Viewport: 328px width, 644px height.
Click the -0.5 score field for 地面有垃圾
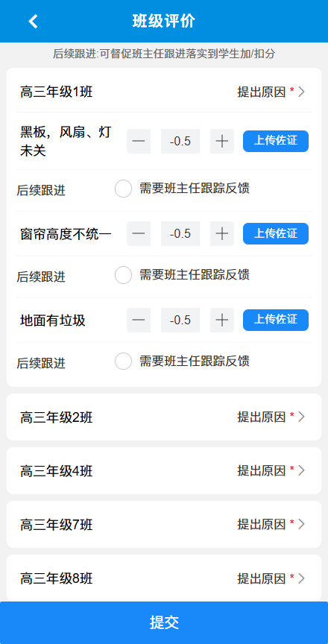coord(180,320)
